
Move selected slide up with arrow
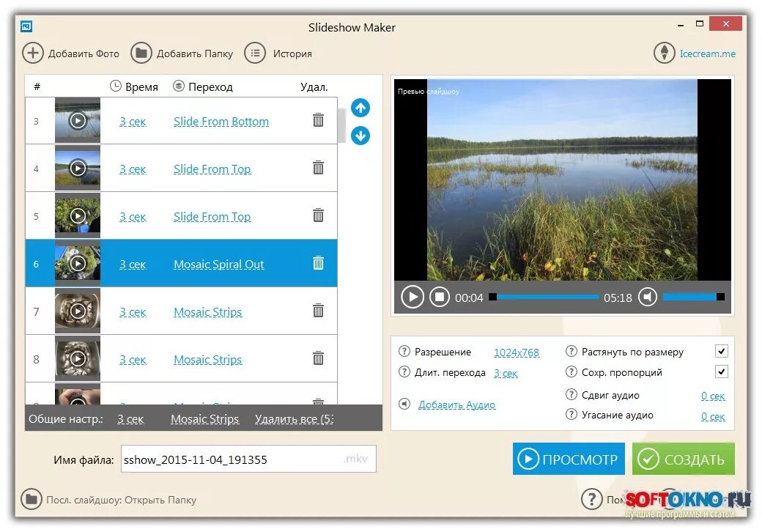point(360,108)
